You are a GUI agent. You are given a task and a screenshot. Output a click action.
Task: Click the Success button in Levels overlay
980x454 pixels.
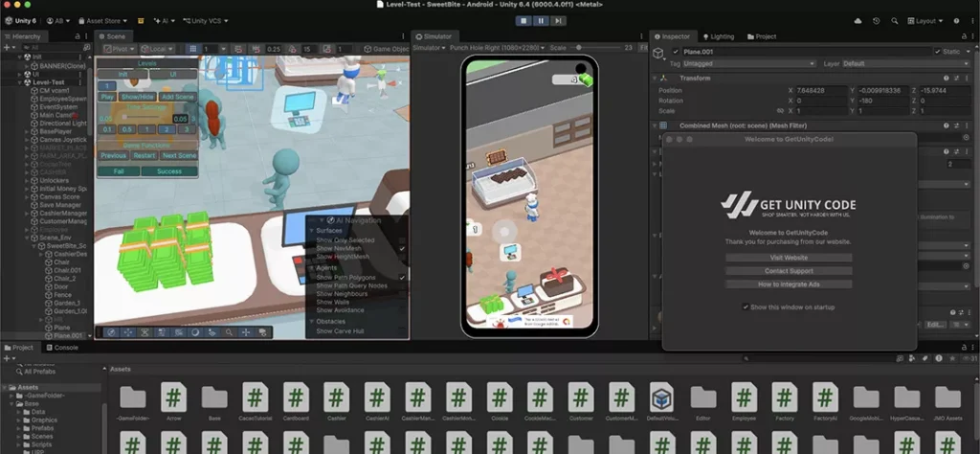coord(169,171)
